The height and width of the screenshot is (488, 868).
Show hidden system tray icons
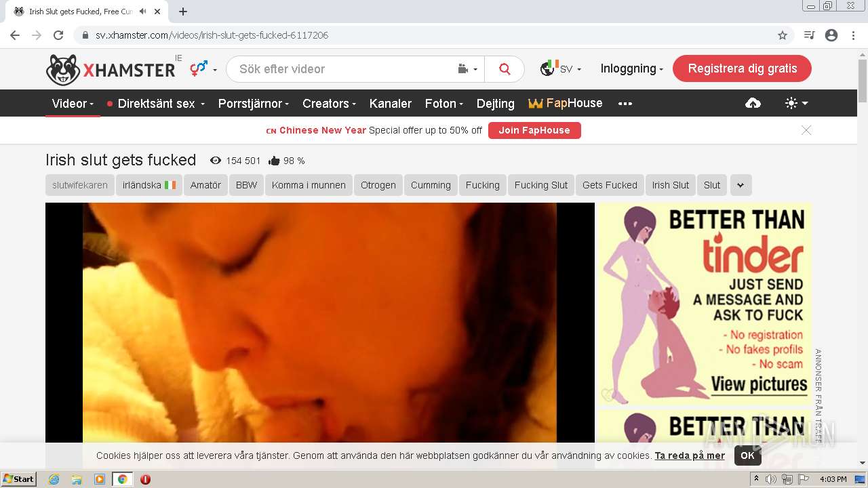[x=757, y=479]
